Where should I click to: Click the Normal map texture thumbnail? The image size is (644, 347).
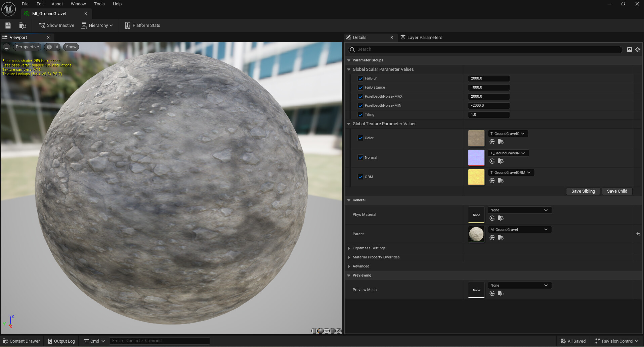(476, 157)
